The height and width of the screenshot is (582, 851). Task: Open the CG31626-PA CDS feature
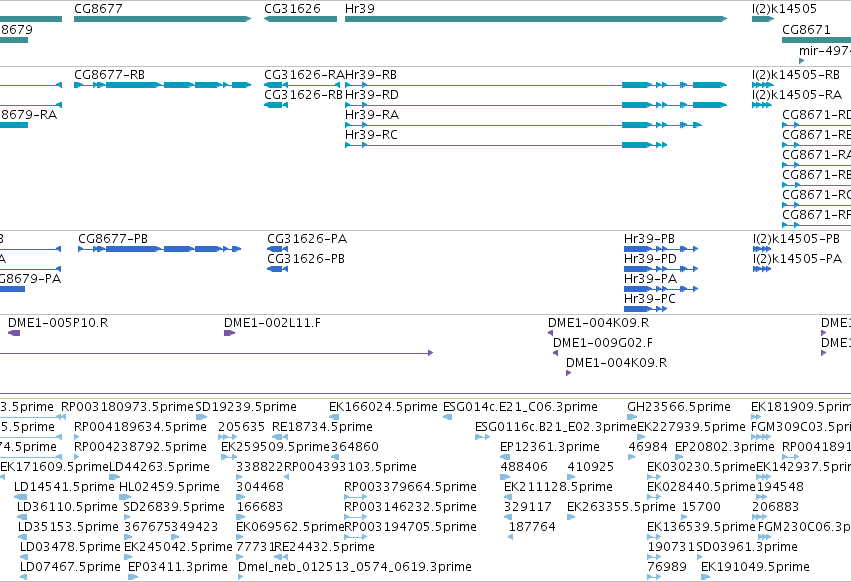coord(307,239)
